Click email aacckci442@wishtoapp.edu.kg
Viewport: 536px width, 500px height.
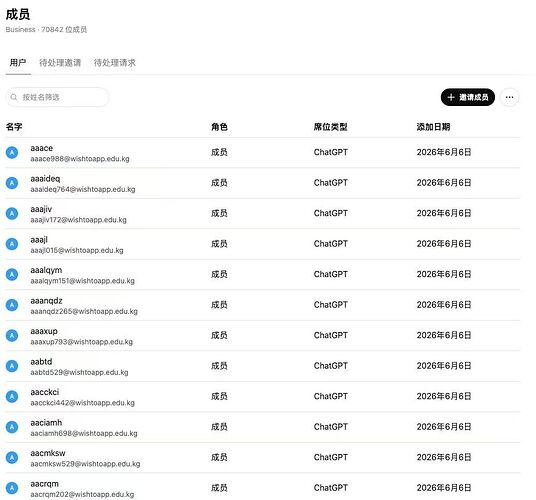tap(82, 403)
